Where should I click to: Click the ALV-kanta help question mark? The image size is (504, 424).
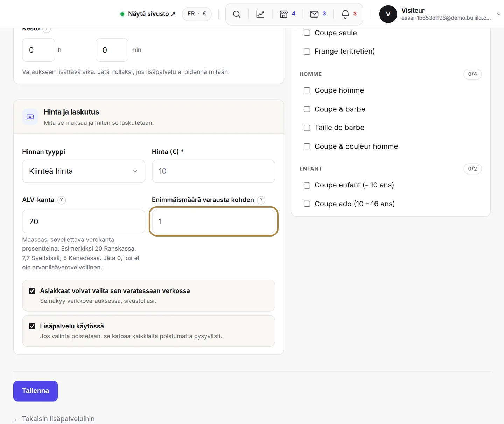point(62,200)
